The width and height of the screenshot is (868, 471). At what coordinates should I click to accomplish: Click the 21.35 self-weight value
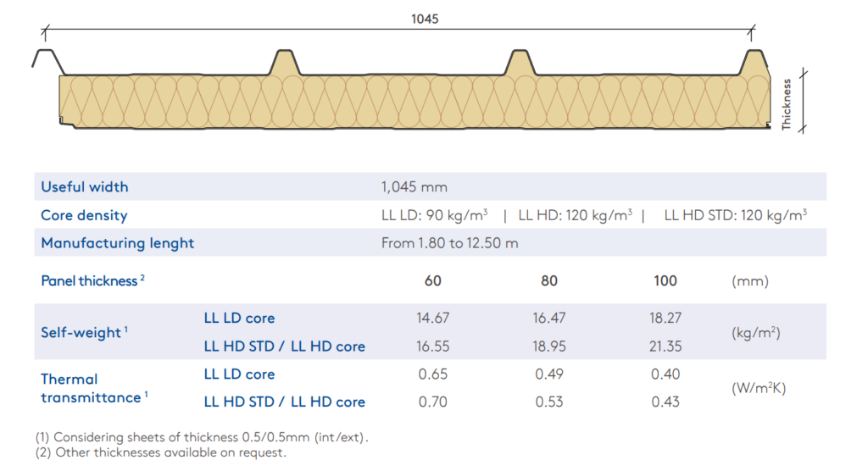[x=665, y=346]
